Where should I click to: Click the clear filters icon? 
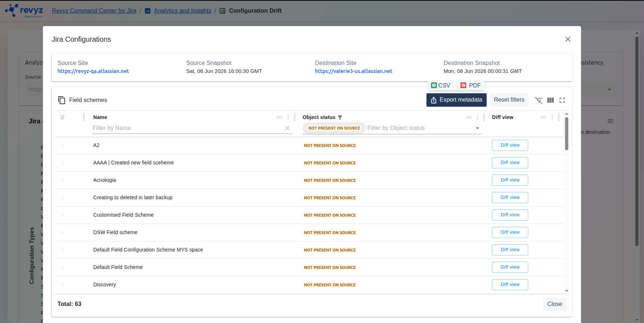click(x=539, y=100)
